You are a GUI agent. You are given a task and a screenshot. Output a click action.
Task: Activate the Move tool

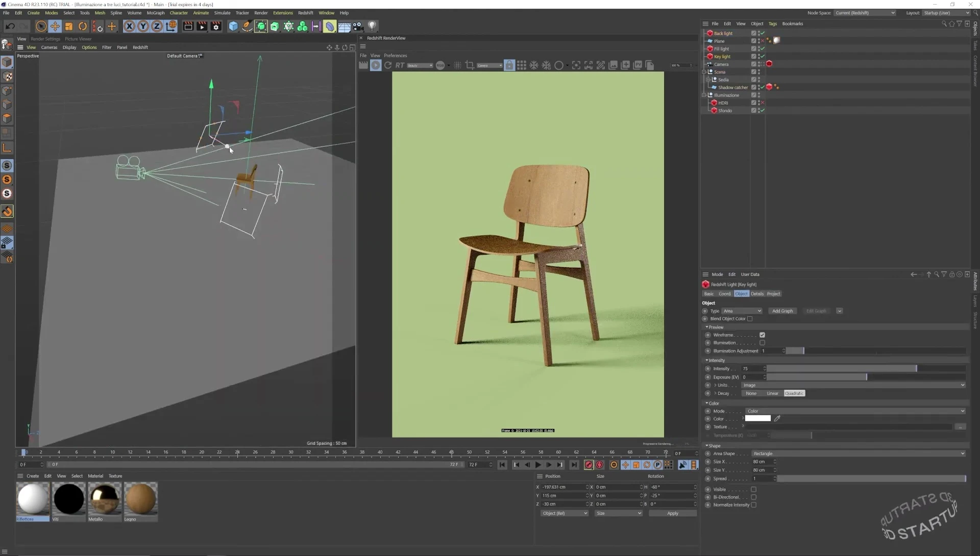tap(55, 26)
